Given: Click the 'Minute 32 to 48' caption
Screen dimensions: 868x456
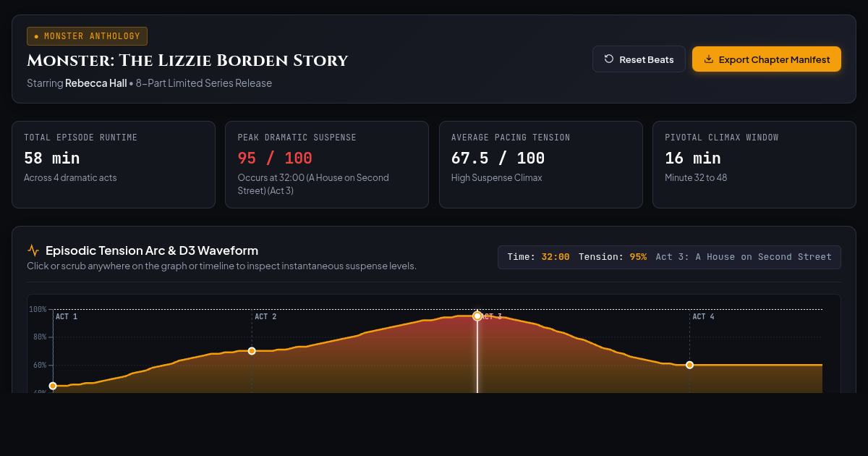Looking at the screenshot, I should (696, 177).
